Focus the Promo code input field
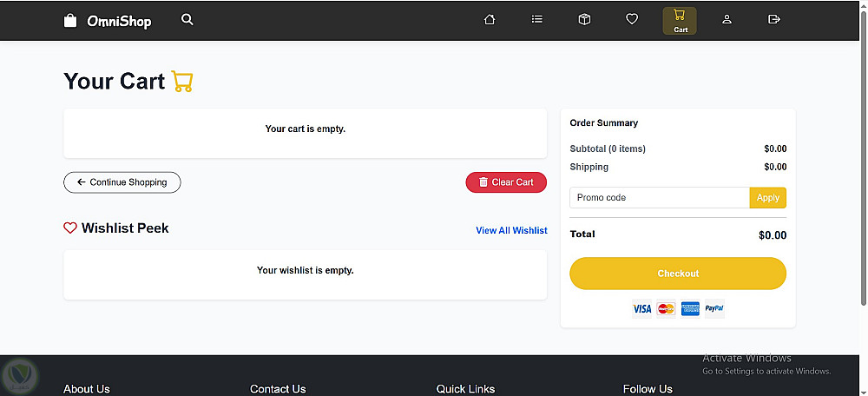 [660, 198]
